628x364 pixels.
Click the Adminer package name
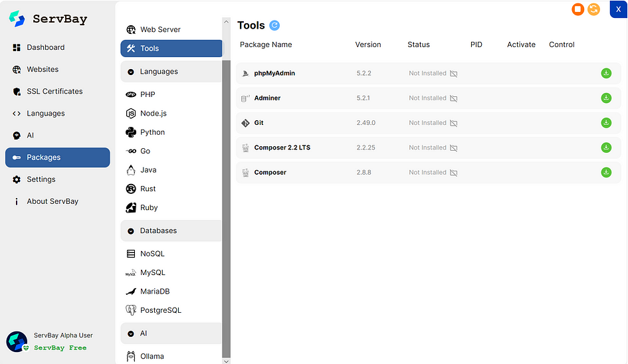pyautogui.click(x=267, y=98)
